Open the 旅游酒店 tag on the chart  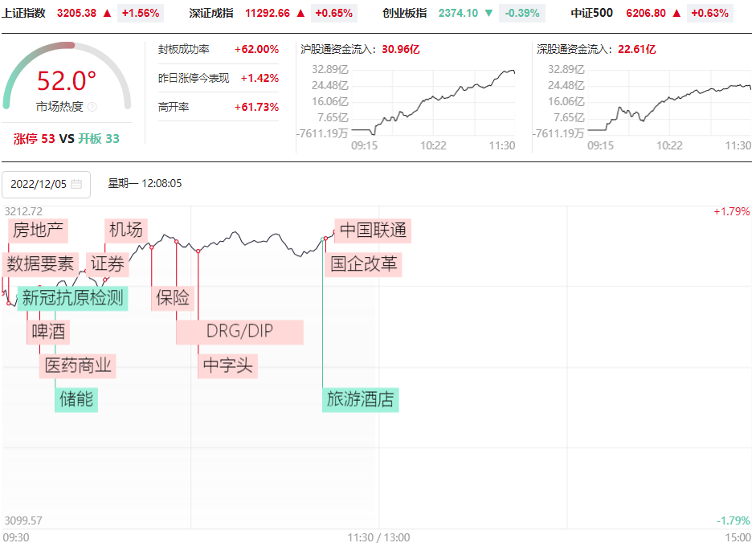coord(361,399)
